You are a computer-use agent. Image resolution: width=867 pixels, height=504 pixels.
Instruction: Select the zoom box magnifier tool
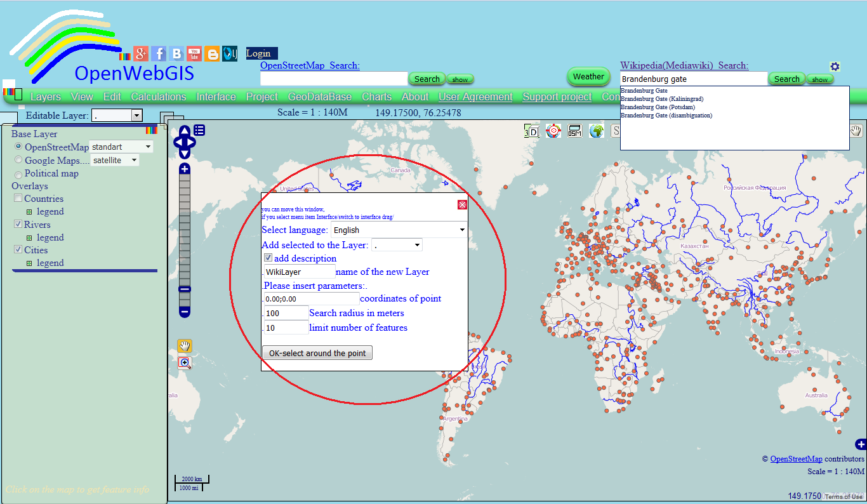(x=184, y=362)
